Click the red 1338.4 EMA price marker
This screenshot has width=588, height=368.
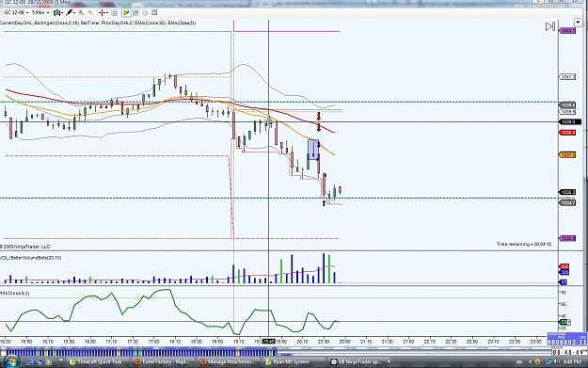(567, 133)
